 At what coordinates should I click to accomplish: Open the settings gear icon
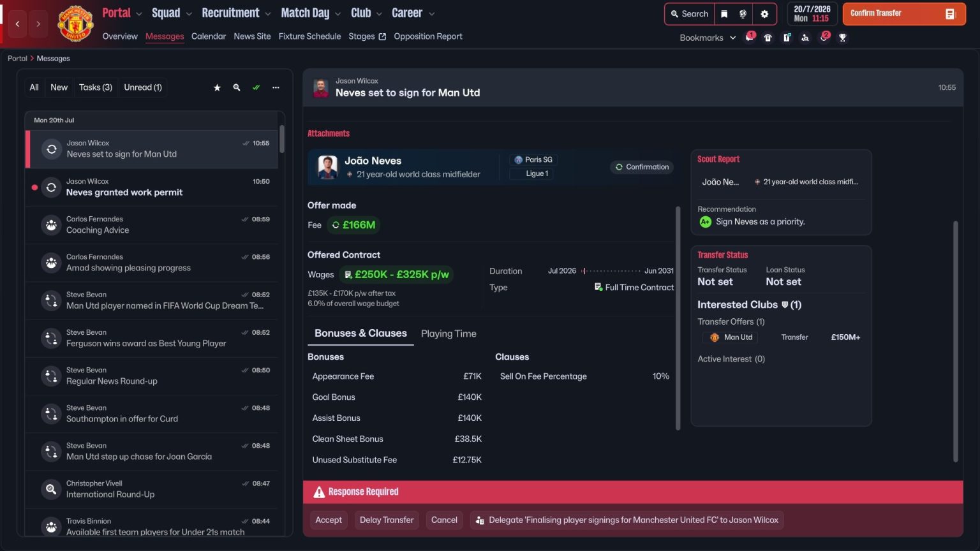(764, 14)
